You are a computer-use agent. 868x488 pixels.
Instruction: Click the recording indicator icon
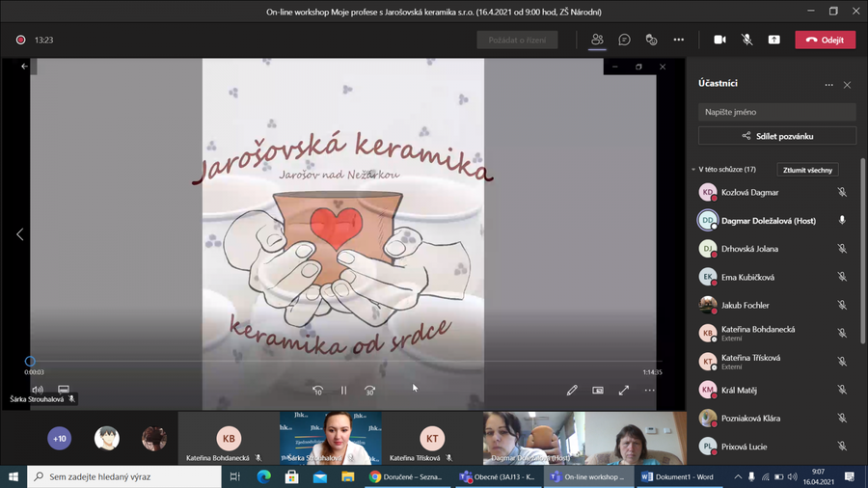pyautogui.click(x=20, y=40)
